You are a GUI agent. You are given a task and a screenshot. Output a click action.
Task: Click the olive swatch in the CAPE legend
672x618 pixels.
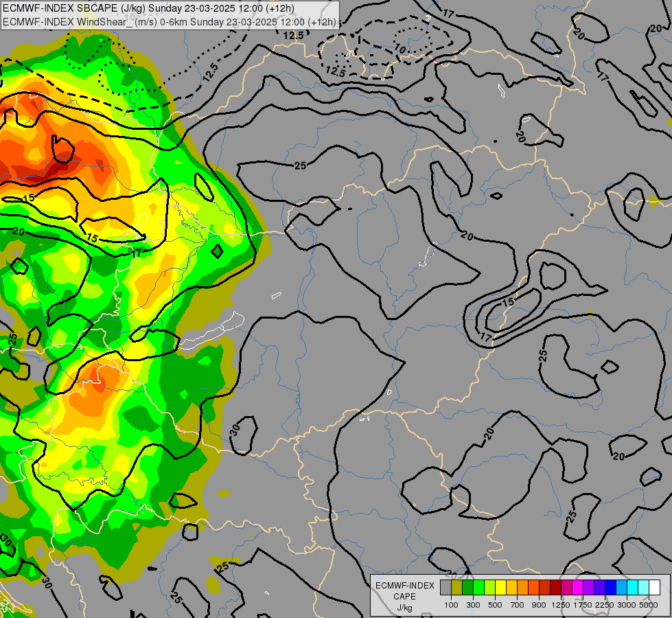point(456,587)
